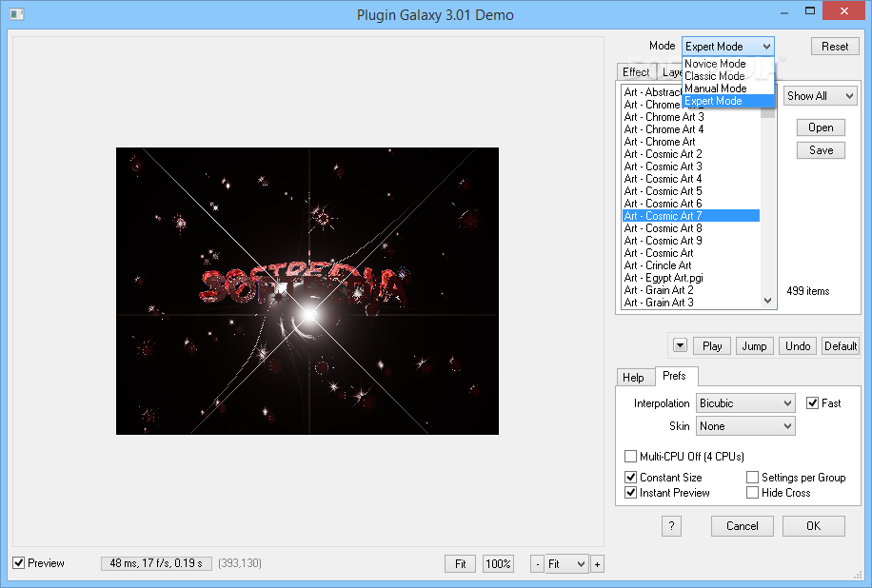The height and width of the screenshot is (588, 872).
Task: Click the Jump button
Action: [754, 345]
